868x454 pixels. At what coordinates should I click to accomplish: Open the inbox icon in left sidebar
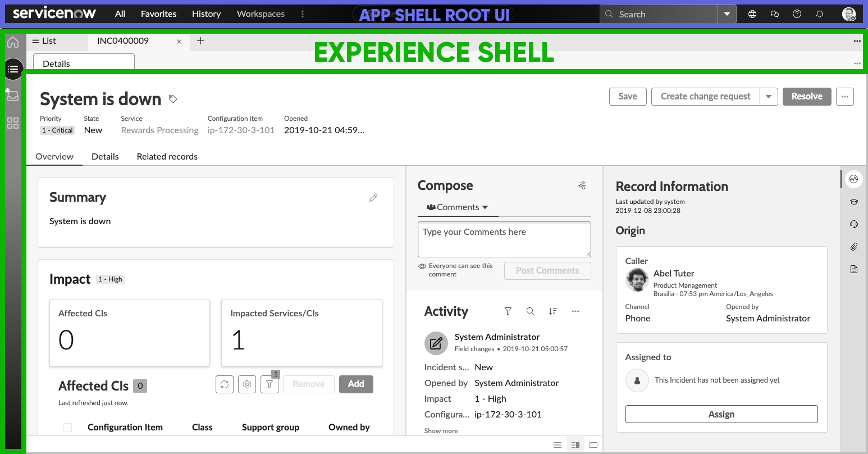tap(12, 95)
